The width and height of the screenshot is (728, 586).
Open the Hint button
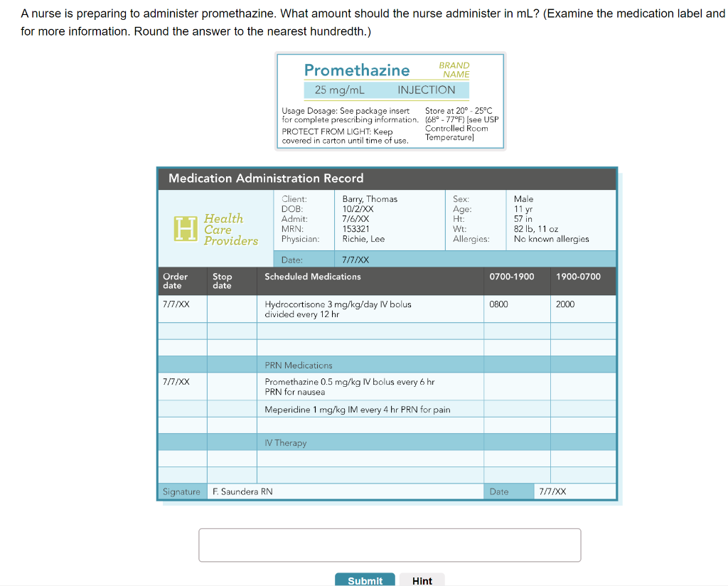pyautogui.click(x=422, y=580)
